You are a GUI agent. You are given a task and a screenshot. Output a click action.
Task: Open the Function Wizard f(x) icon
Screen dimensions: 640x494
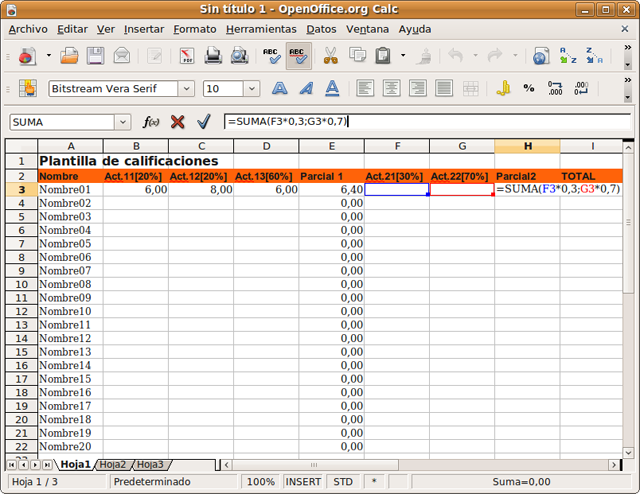point(151,121)
